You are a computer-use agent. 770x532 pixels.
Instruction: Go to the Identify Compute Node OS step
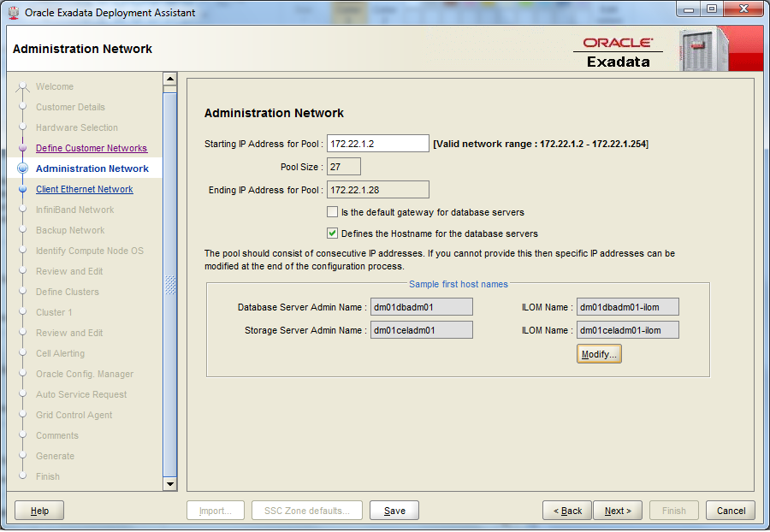point(89,251)
